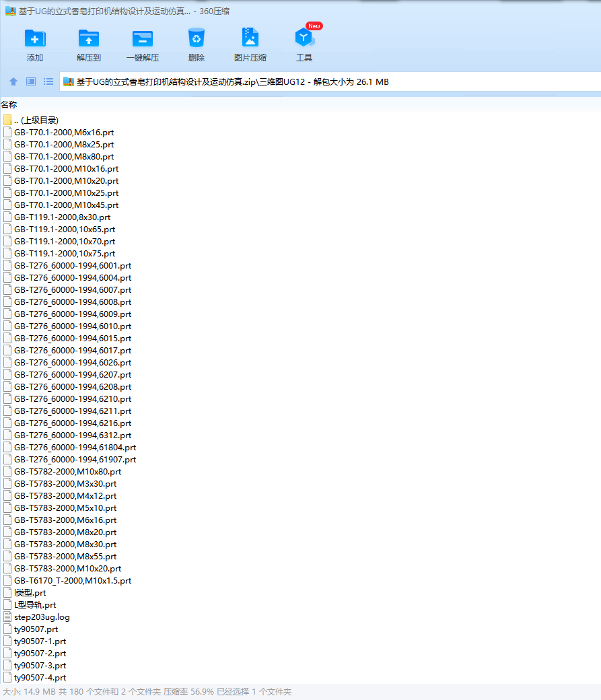Select file GB-T70.1-2000,M10x45.prt
The image size is (601, 700).
pyautogui.click(x=66, y=205)
